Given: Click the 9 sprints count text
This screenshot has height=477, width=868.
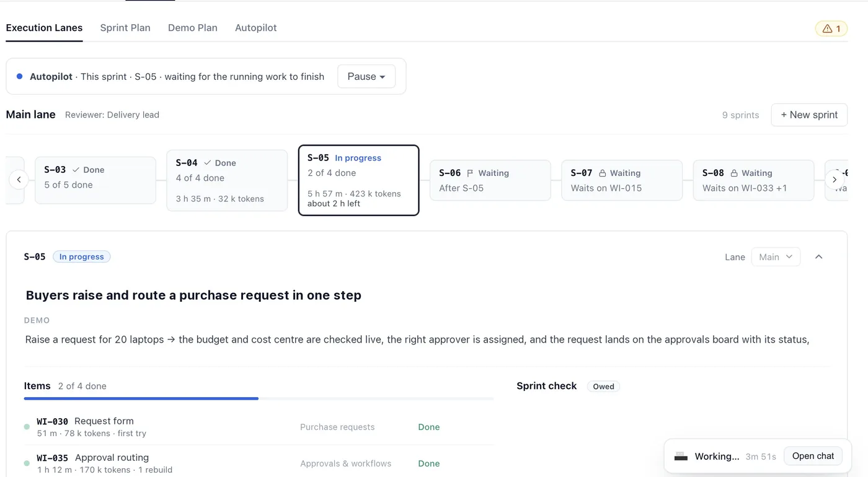Looking at the screenshot, I should (741, 115).
